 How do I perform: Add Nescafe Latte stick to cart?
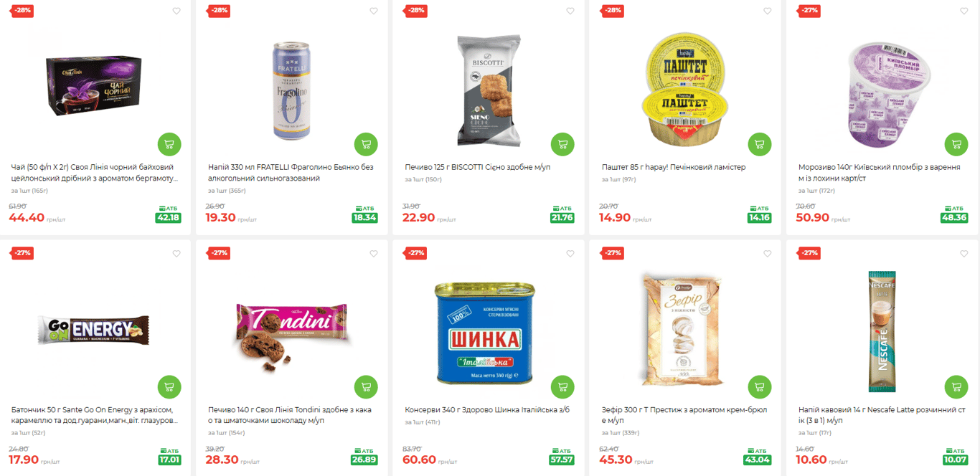956,386
